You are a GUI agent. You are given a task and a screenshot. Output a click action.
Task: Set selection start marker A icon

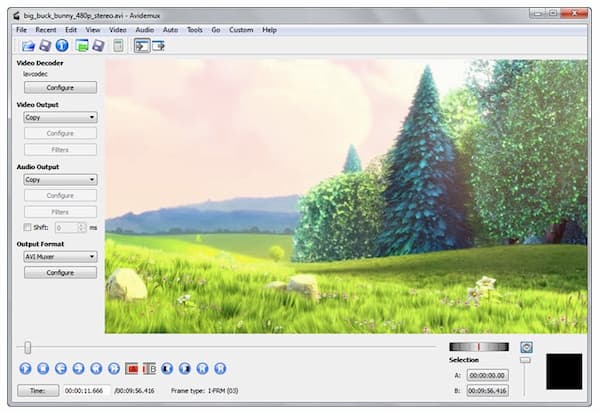click(x=132, y=369)
